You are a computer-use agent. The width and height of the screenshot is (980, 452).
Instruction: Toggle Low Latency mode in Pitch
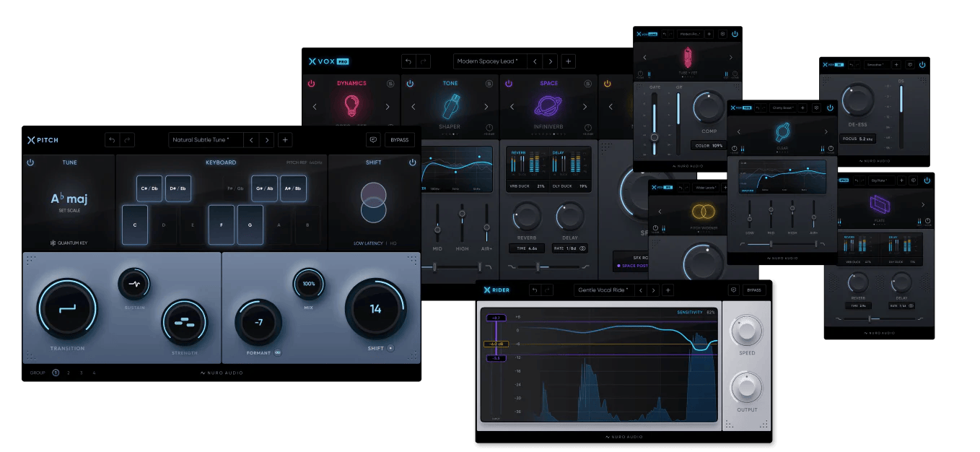368,243
